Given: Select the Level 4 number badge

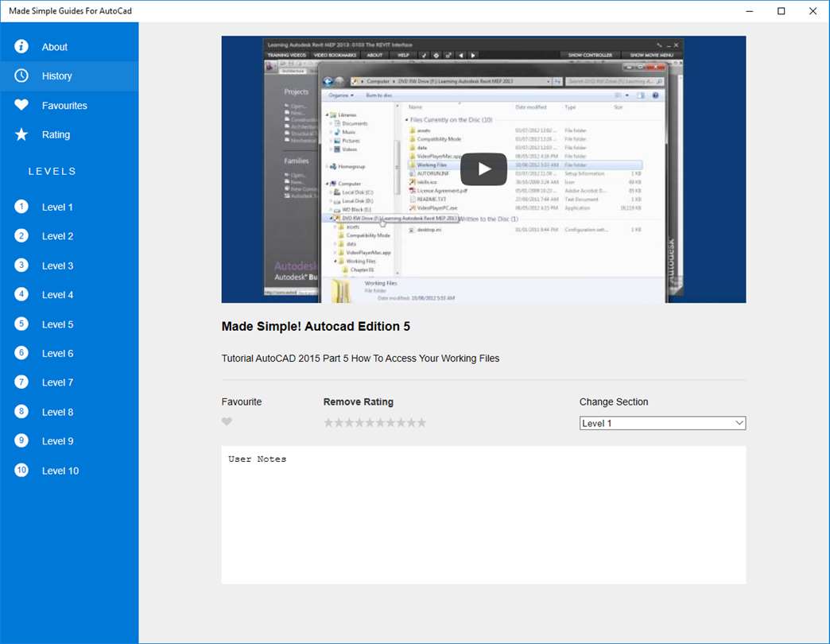Looking at the screenshot, I should pyautogui.click(x=21, y=294).
